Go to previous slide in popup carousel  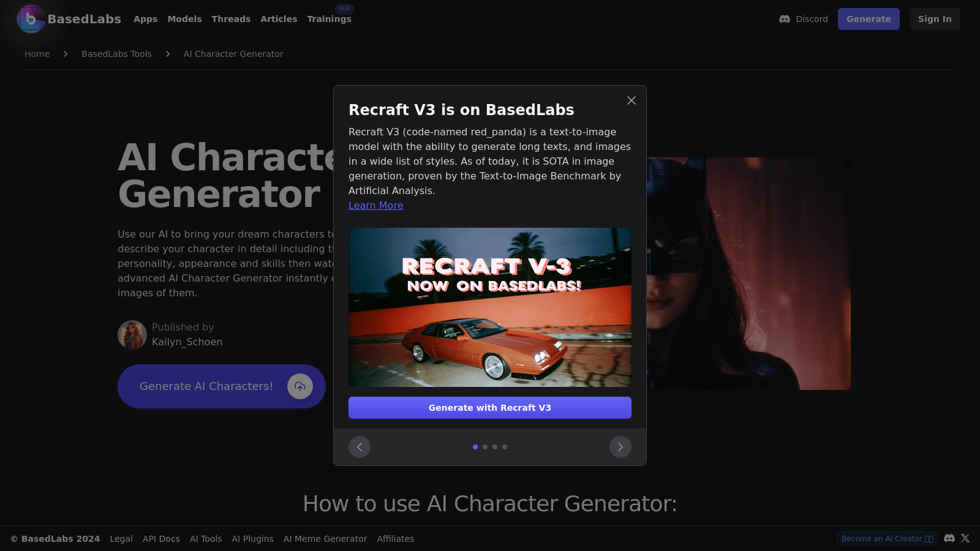tap(360, 447)
